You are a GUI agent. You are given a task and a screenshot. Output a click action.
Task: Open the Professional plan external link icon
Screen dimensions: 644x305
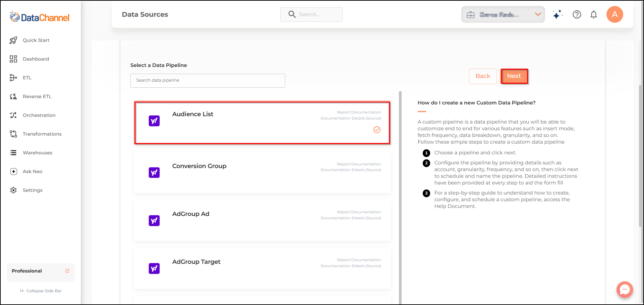tap(67, 271)
